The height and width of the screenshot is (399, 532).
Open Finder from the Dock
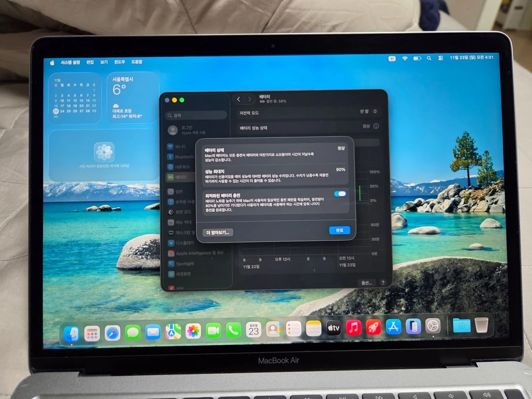(72, 334)
